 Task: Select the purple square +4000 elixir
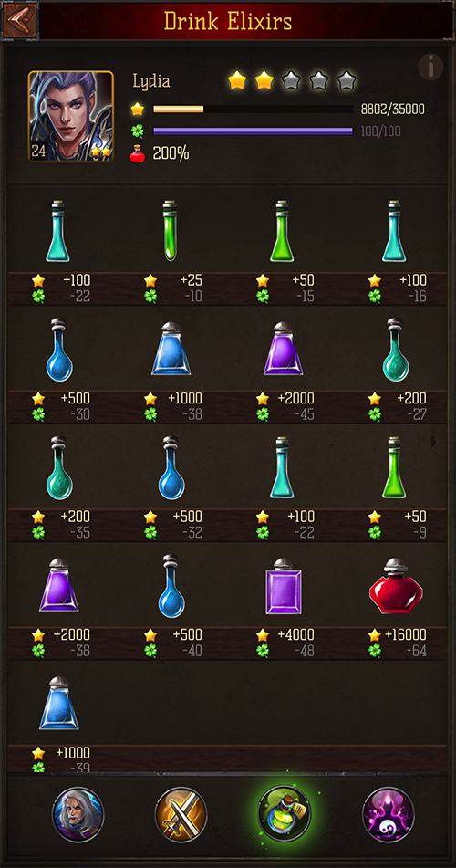(283, 586)
